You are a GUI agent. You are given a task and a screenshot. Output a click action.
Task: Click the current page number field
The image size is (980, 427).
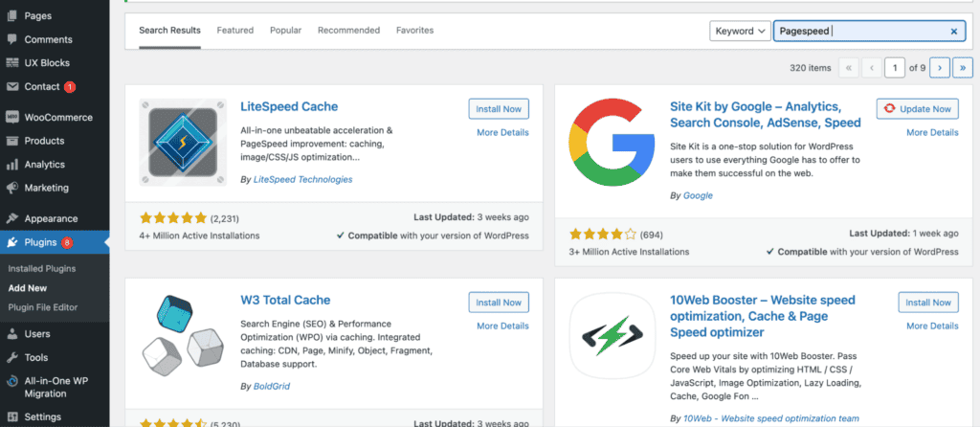(x=895, y=68)
